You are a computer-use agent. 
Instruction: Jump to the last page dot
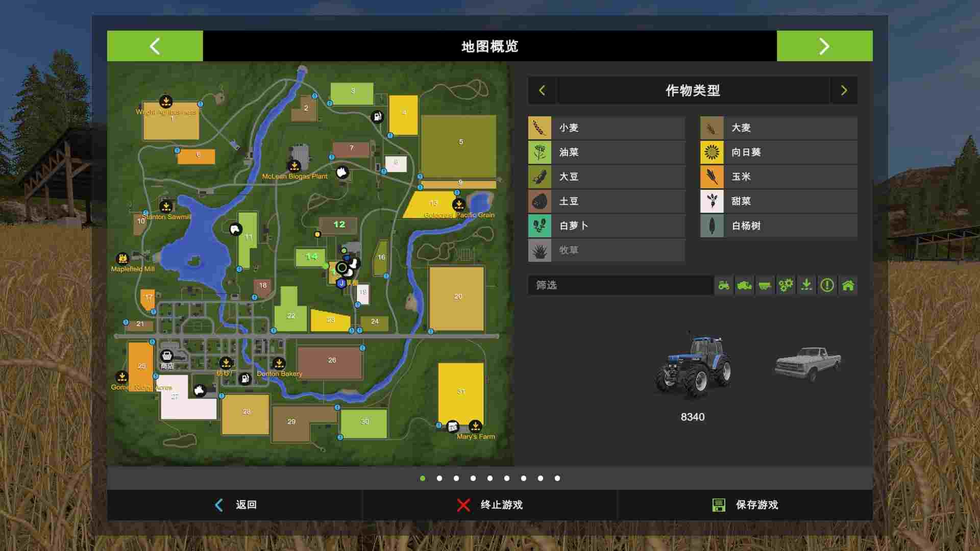(x=557, y=478)
